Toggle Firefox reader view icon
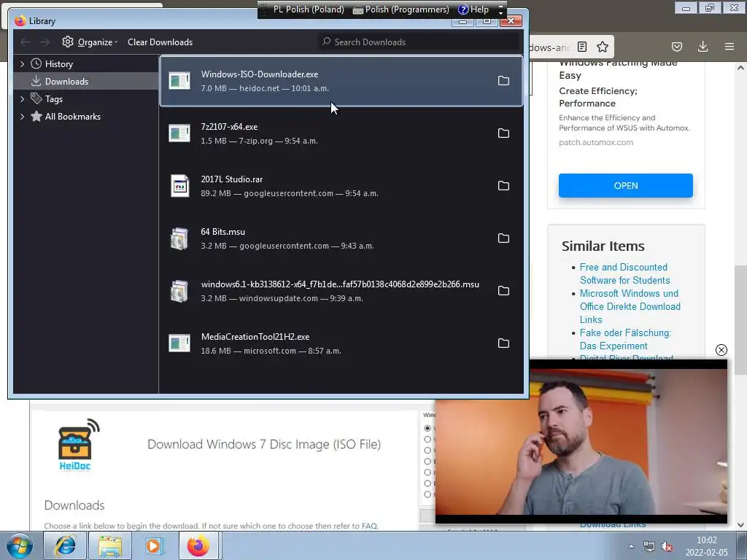747x560 pixels. 582,47
